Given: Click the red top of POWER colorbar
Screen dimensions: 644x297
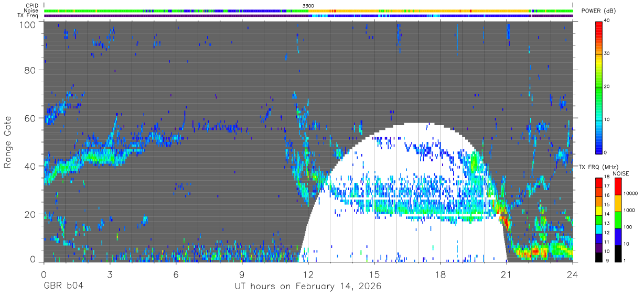Looking at the screenshot, I should pyautogui.click(x=598, y=26).
